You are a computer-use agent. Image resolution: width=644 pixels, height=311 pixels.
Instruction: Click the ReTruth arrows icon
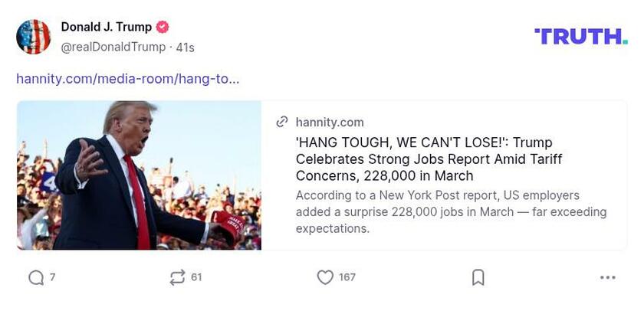[x=177, y=277]
